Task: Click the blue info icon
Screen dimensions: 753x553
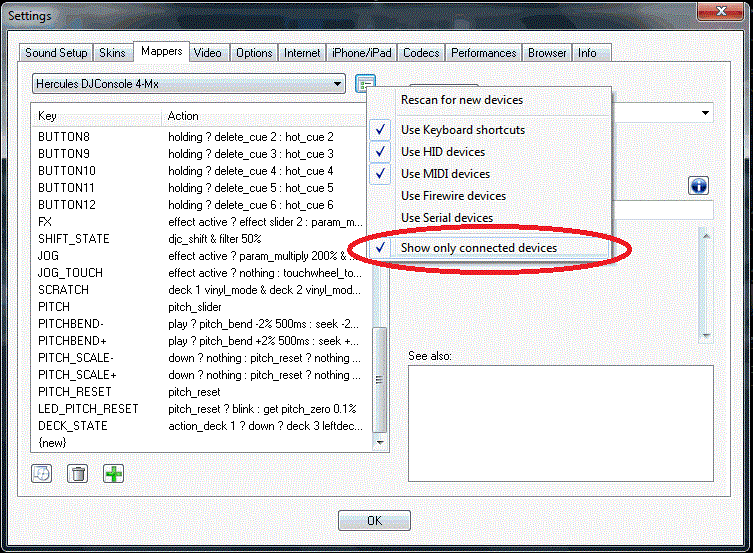Action: [698, 185]
